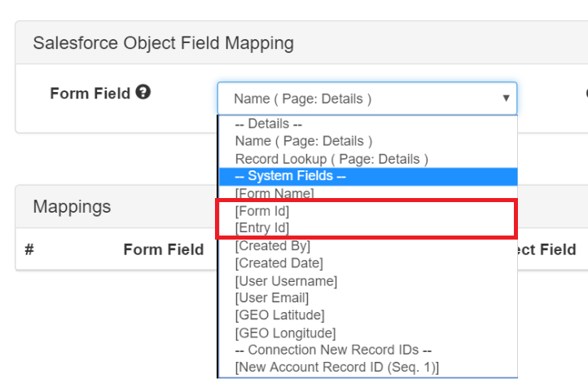Click the 'Salesforce Object Field Mapping' heading
The image size is (588, 392).
click(163, 43)
